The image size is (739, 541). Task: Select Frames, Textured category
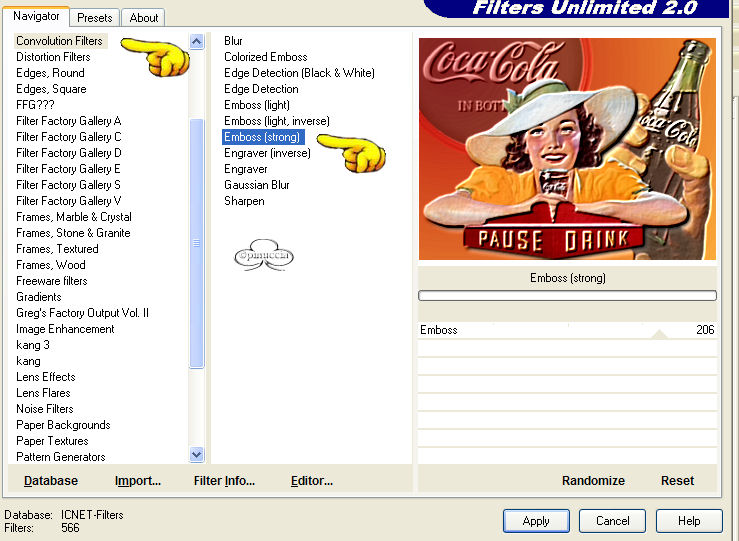tap(57, 249)
